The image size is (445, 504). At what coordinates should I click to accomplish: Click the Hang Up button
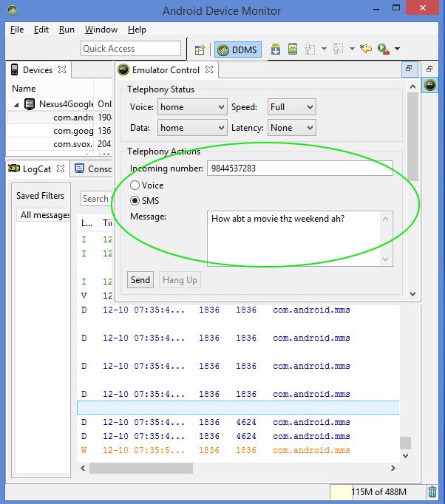tap(180, 279)
